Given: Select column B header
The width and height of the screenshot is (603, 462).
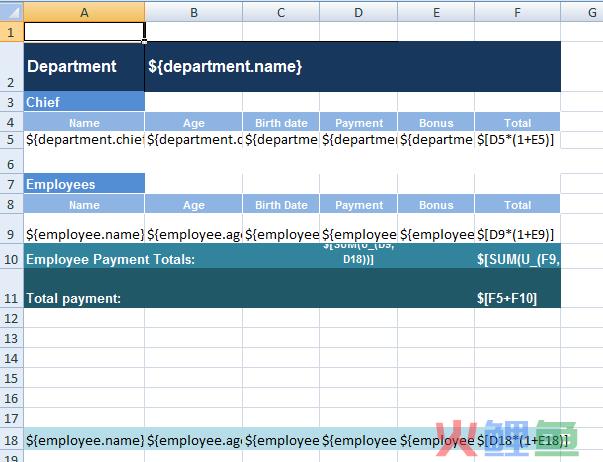Looking at the screenshot, I should click(x=194, y=12).
